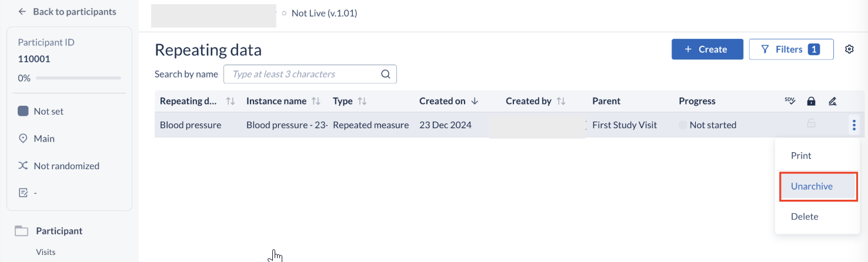The image size is (868, 262).
Task: Click the Participant folder icon
Action: coord(22,231)
